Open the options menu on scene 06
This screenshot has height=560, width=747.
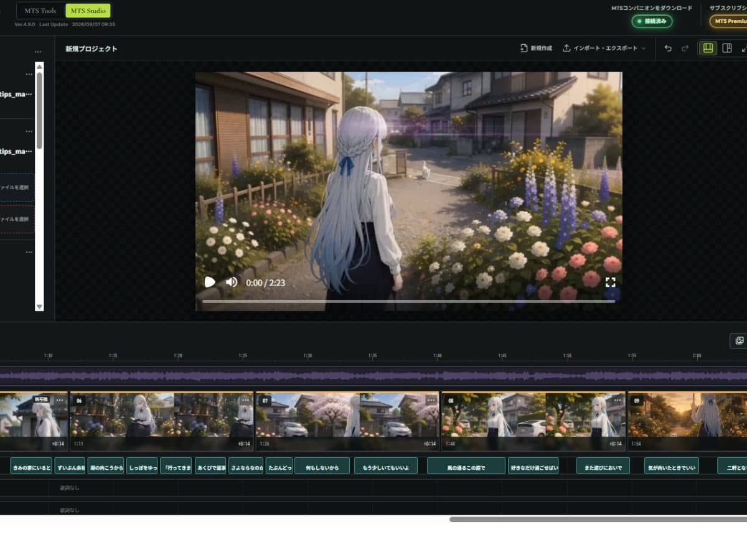(x=245, y=401)
